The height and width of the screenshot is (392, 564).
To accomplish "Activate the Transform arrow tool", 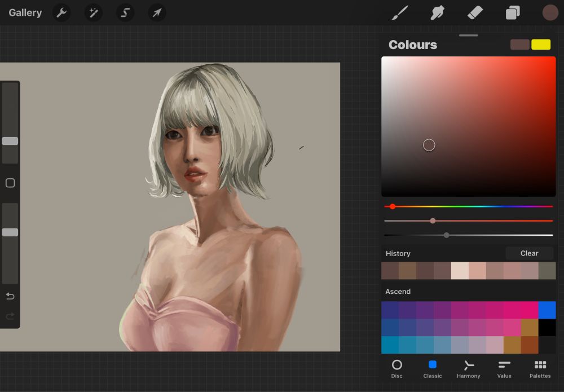I will 157,12.
